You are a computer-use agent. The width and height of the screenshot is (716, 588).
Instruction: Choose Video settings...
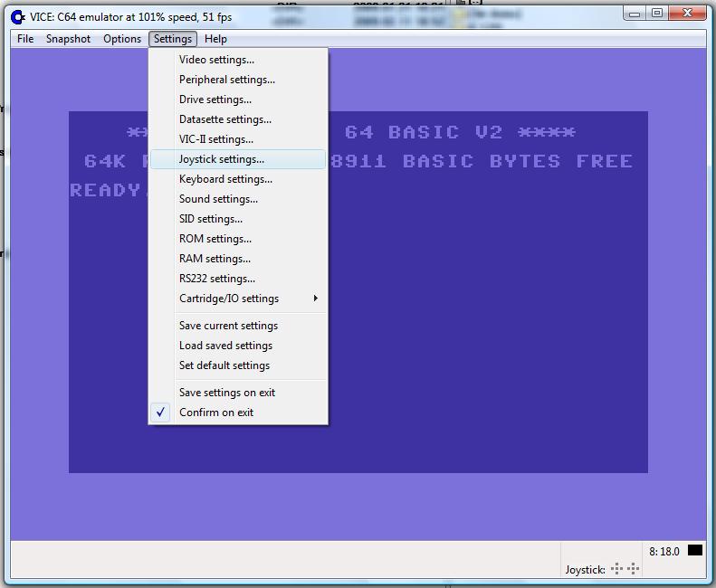(x=238, y=60)
